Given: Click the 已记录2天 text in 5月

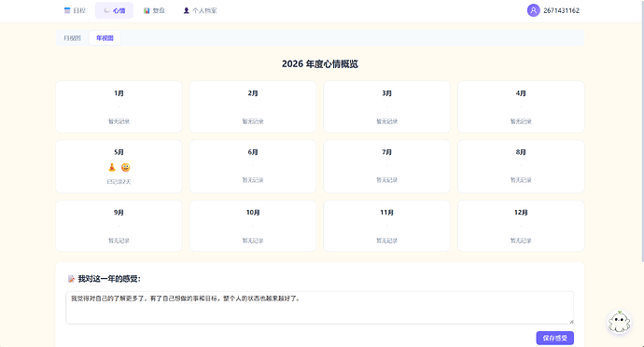Looking at the screenshot, I should point(119,182).
